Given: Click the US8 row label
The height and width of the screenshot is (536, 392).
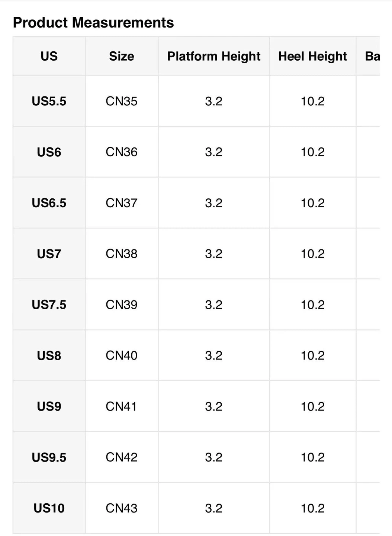Looking at the screenshot, I should point(49,355).
